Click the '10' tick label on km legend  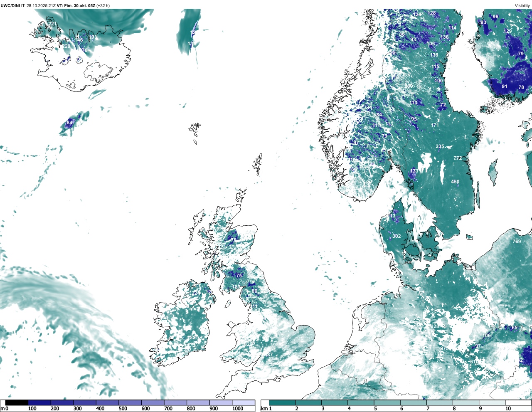pyautogui.click(x=508, y=409)
